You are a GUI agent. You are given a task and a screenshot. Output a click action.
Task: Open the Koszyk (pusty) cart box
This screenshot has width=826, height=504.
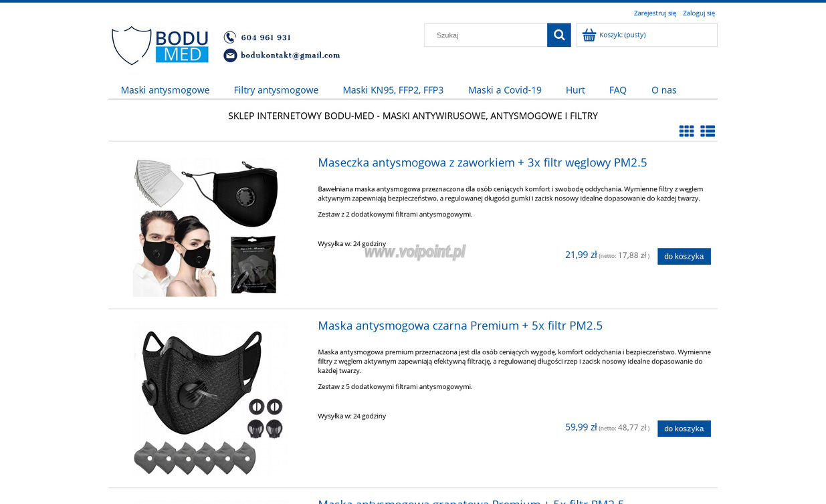647,35
